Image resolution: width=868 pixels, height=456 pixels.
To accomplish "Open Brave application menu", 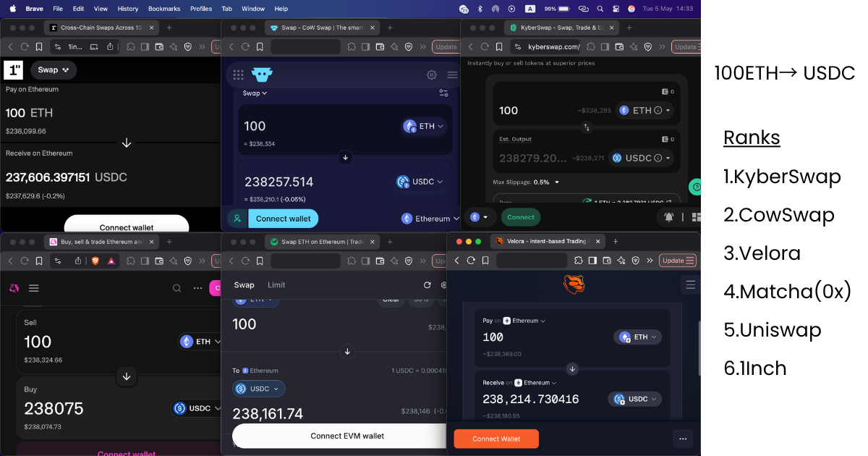I will click(x=34, y=9).
